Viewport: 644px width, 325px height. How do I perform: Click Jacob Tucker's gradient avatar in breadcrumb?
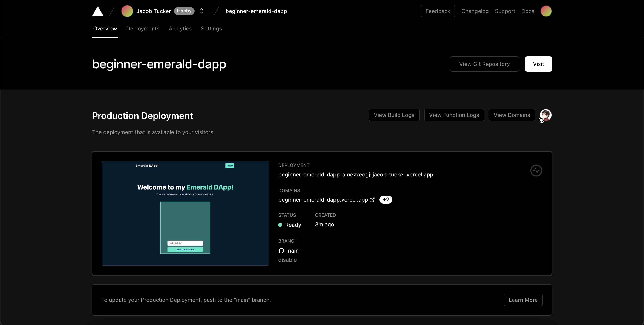point(127,11)
